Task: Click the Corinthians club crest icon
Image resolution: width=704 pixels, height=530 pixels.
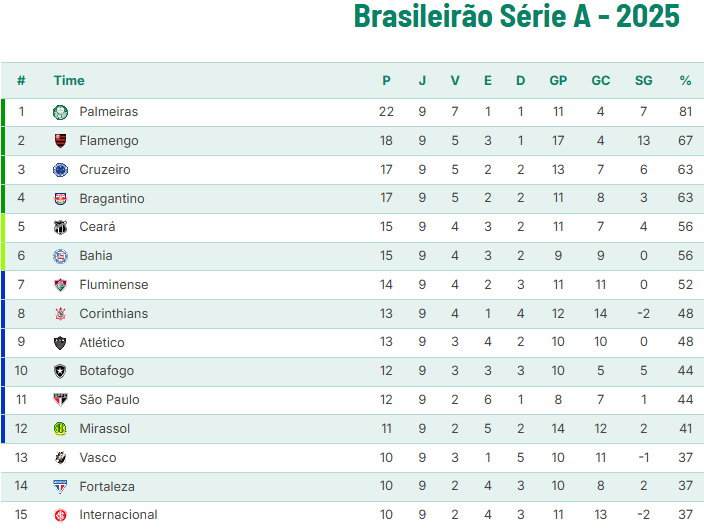Action: point(60,314)
